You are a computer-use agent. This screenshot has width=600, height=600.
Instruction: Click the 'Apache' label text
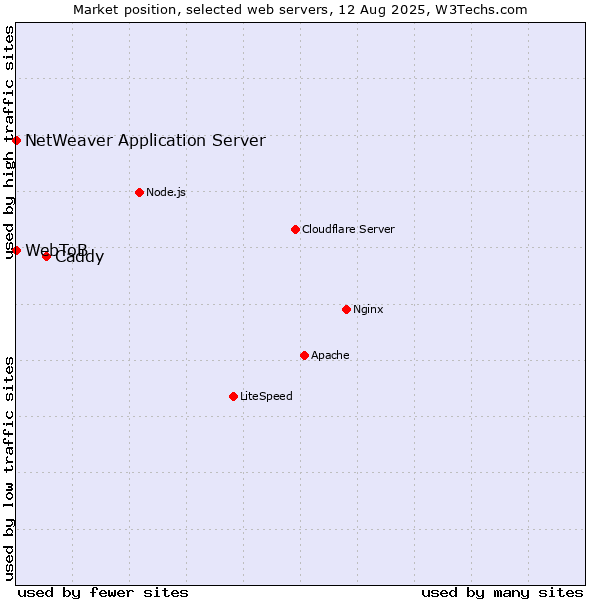click(x=330, y=355)
